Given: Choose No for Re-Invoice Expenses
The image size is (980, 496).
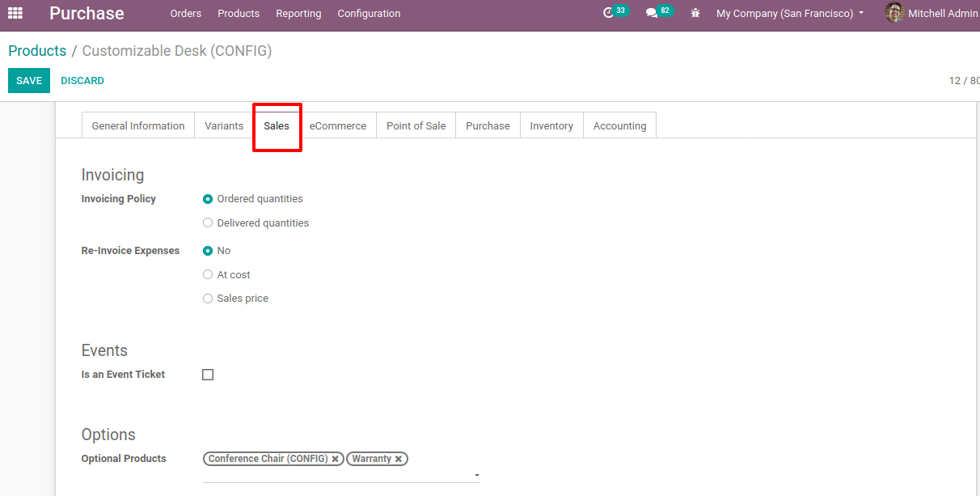Looking at the screenshot, I should (208, 251).
